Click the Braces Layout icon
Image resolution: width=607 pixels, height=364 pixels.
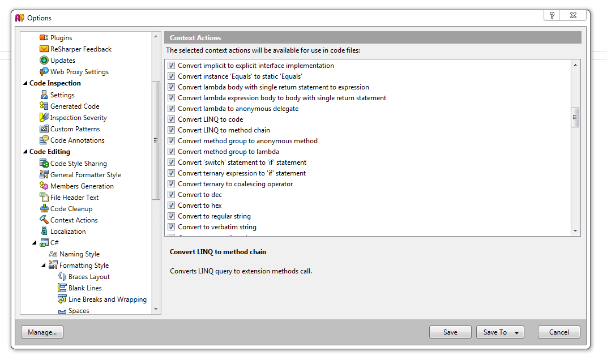coord(62,276)
